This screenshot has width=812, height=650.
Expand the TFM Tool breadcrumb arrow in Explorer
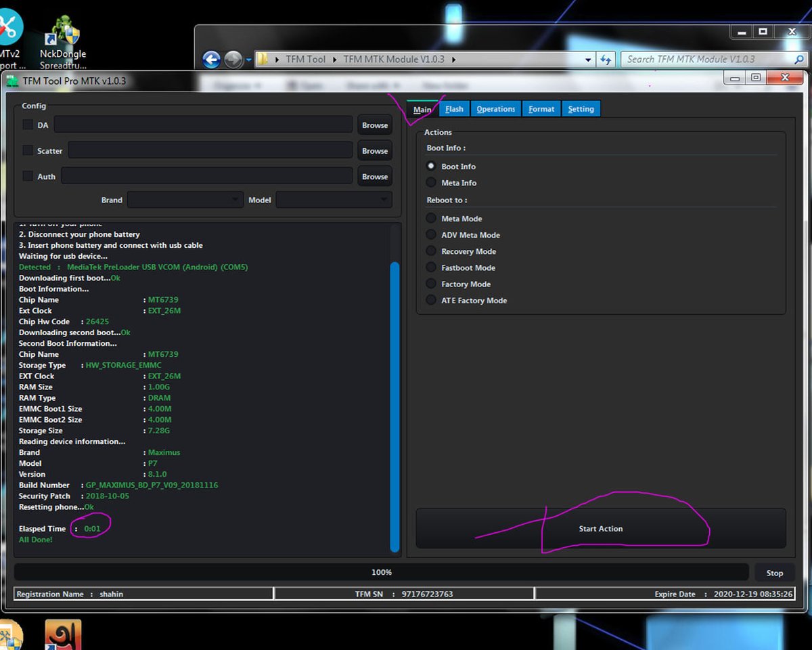pos(334,60)
